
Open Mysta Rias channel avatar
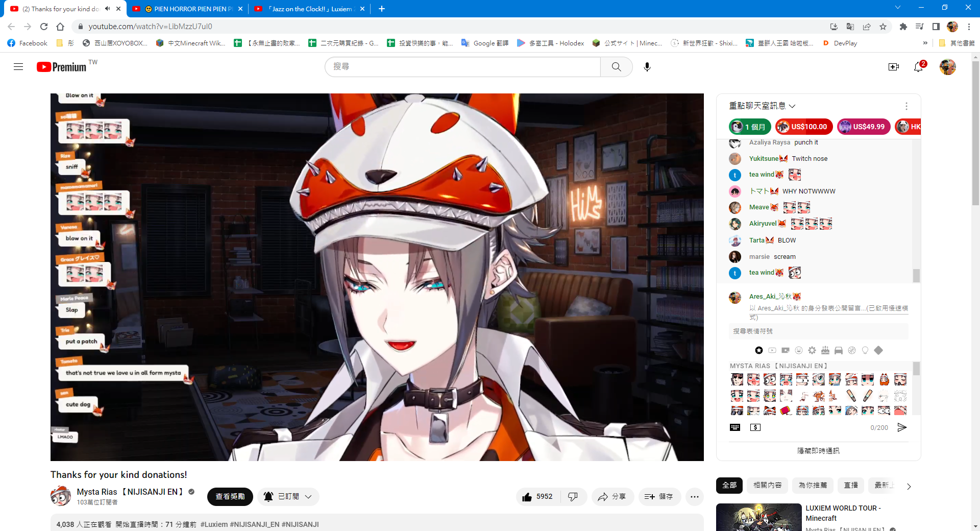coord(61,496)
